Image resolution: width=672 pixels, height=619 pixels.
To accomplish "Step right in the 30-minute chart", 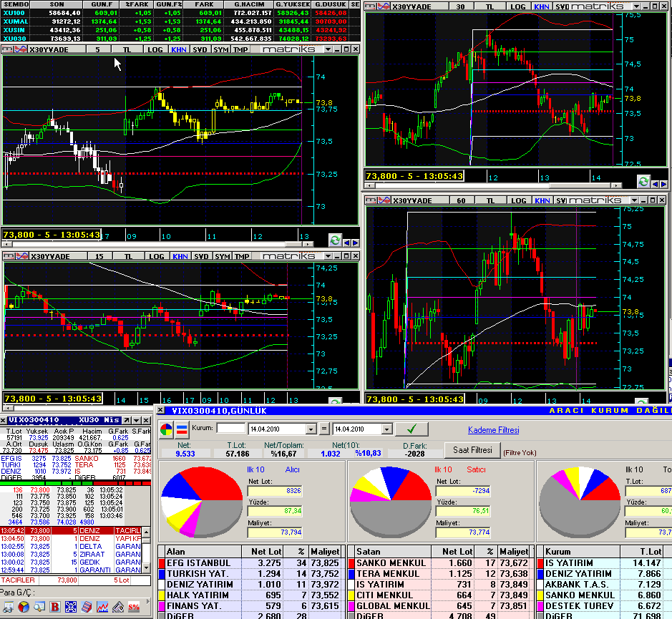I will point(664,185).
